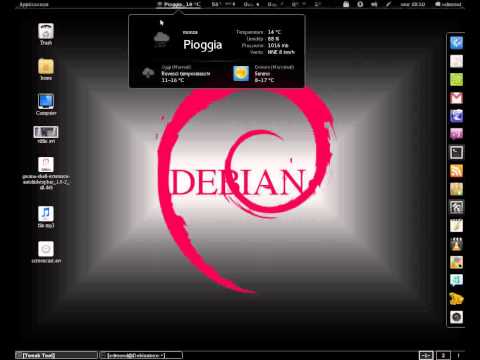Click tomorrow's sunny forecast icon in weather popup
The width and height of the screenshot is (480, 360).
tap(241, 73)
